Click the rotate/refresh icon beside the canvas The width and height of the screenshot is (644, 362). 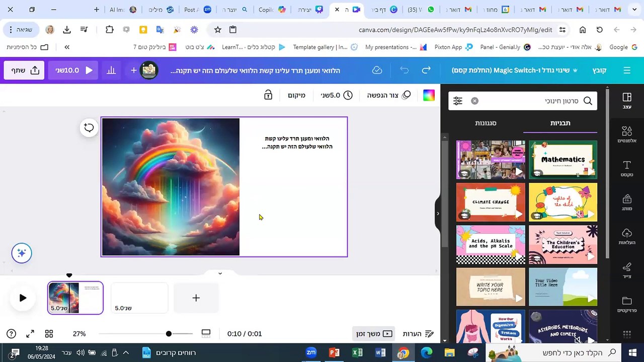pyautogui.click(x=89, y=128)
